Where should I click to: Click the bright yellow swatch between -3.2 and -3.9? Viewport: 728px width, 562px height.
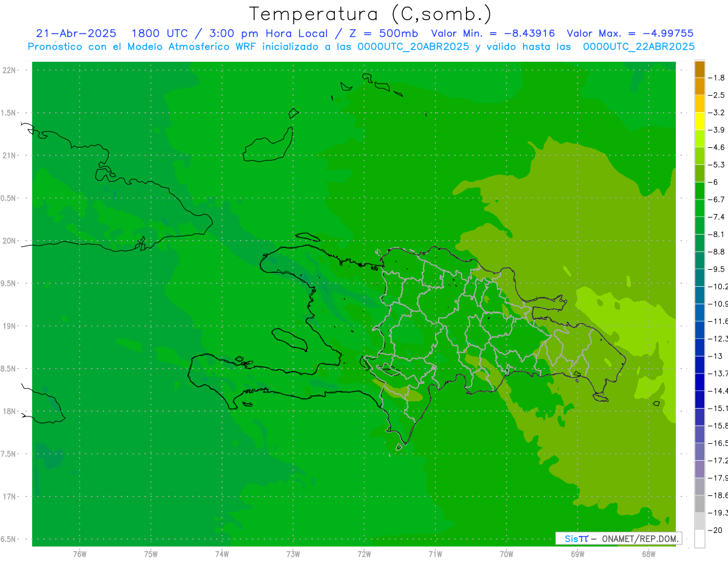click(699, 121)
